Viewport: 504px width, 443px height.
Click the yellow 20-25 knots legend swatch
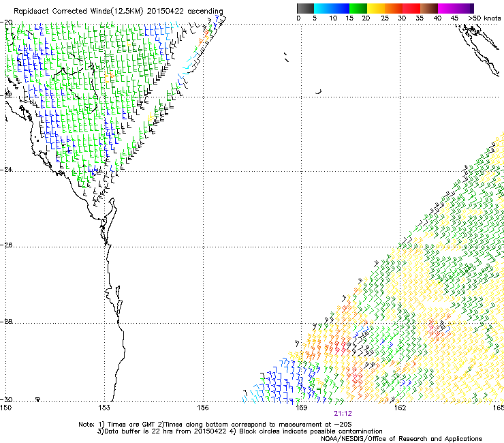pos(376,8)
